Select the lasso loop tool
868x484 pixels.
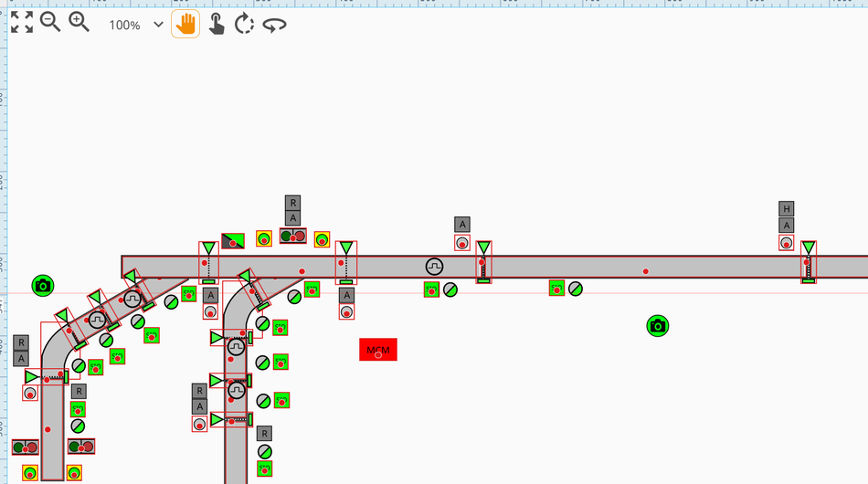[x=274, y=25]
